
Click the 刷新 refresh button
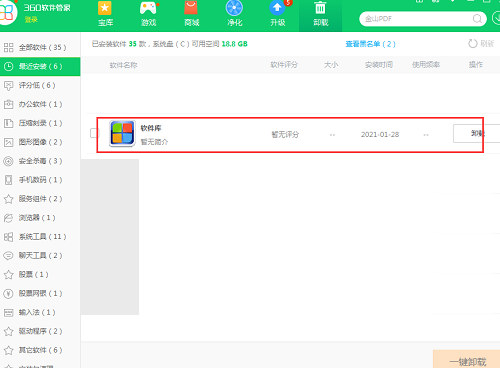tap(481, 44)
